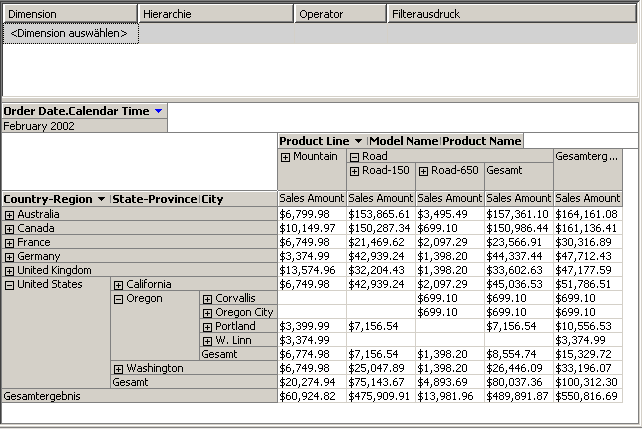Collapse the Road product line column
The image size is (642, 429).
tap(354, 157)
